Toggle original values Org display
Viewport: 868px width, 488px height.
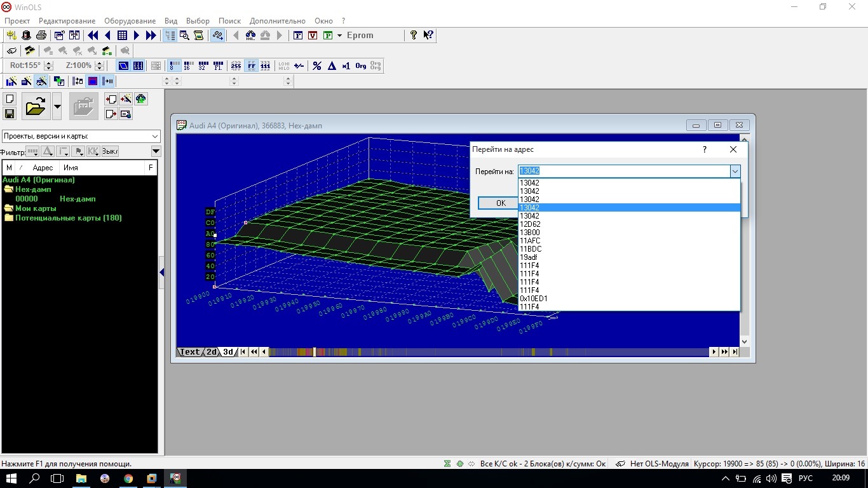(x=360, y=65)
